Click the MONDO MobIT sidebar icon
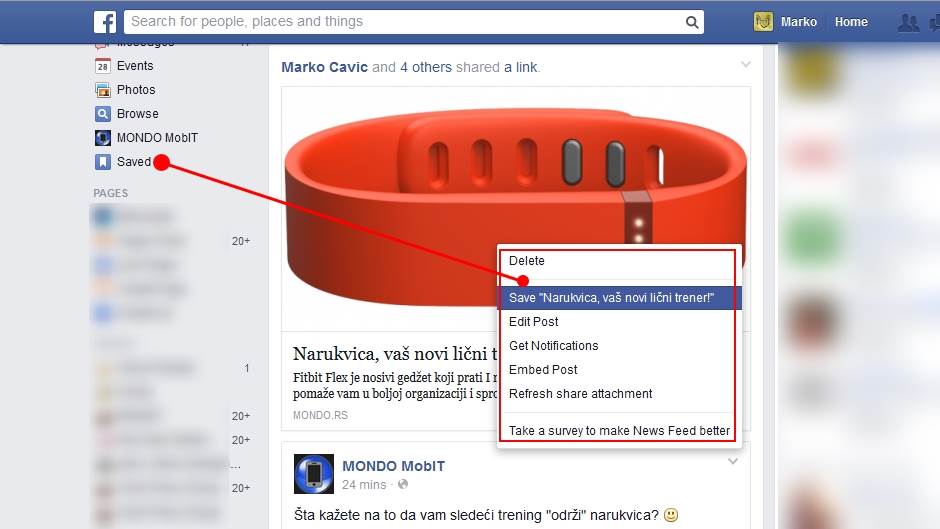The image size is (940, 529). pos(103,138)
